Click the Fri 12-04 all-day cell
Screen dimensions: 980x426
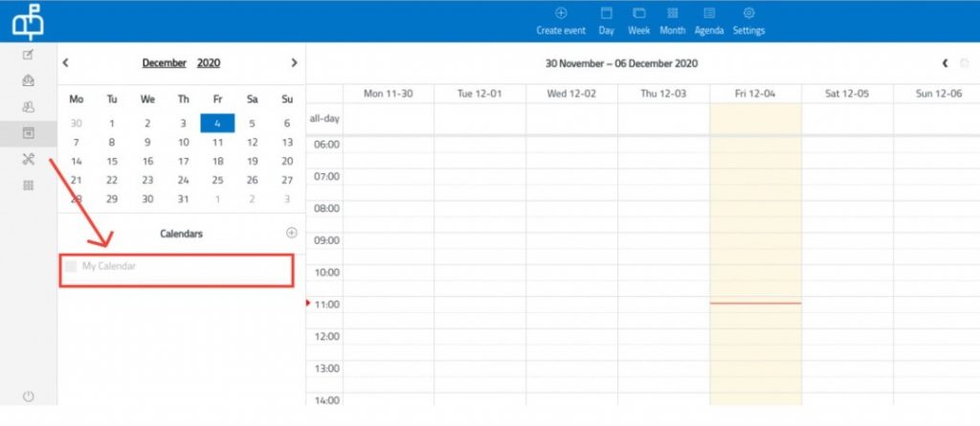pos(755,119)
